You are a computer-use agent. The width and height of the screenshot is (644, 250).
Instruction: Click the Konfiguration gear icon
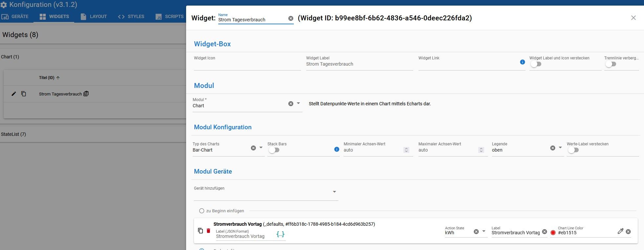4,5
